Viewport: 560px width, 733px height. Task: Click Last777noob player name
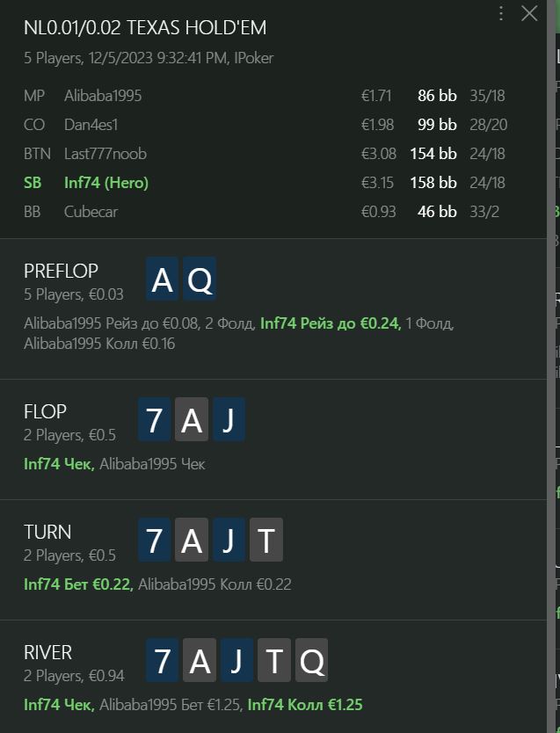[x=105, y=154]
